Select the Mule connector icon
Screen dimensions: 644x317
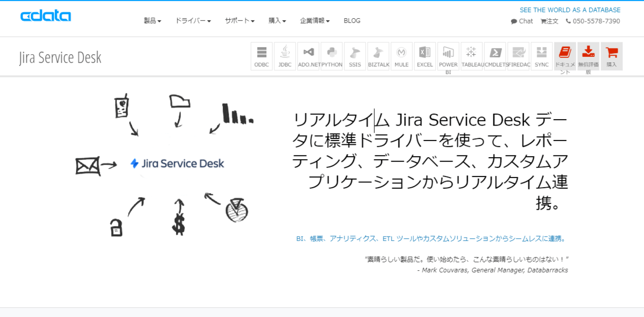(401, 56)
